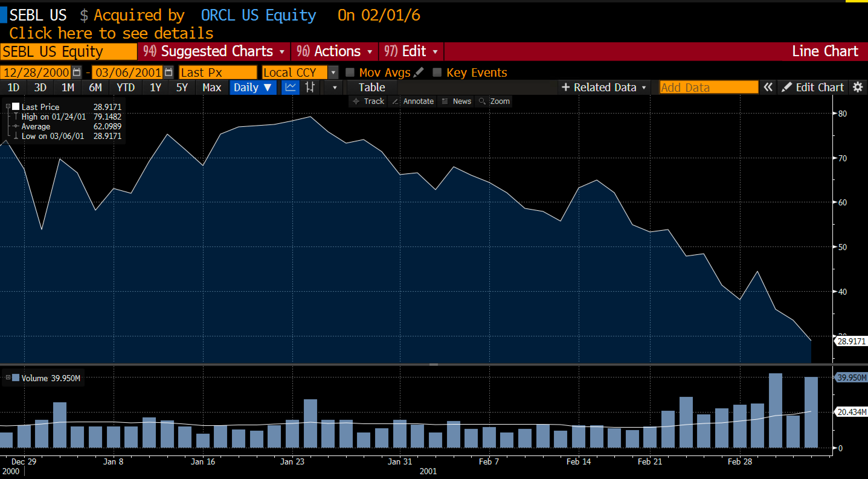868x479 pixels.
Task: Open the Actions menu
Action: click(335, 51)
